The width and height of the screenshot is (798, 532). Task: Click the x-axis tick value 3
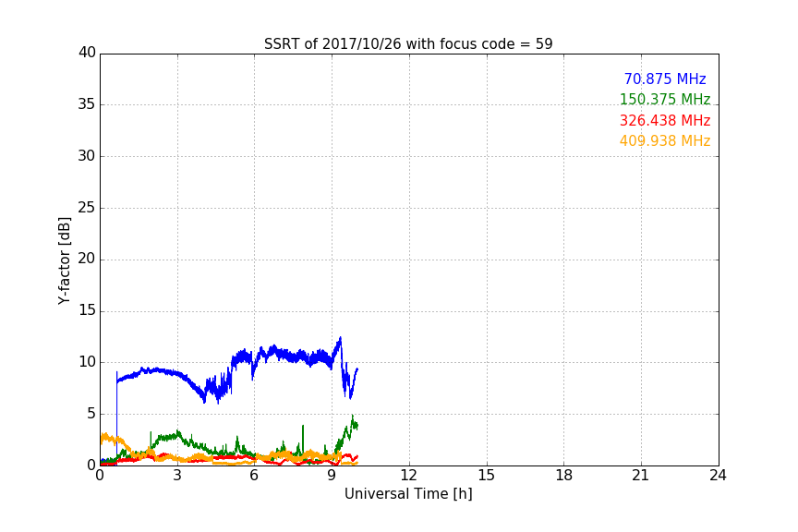177,476
